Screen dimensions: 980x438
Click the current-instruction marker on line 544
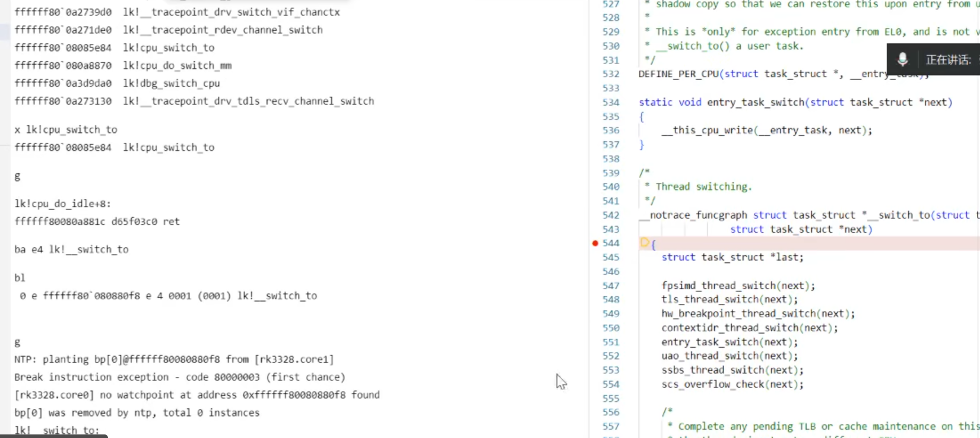[x=645, y=243]
